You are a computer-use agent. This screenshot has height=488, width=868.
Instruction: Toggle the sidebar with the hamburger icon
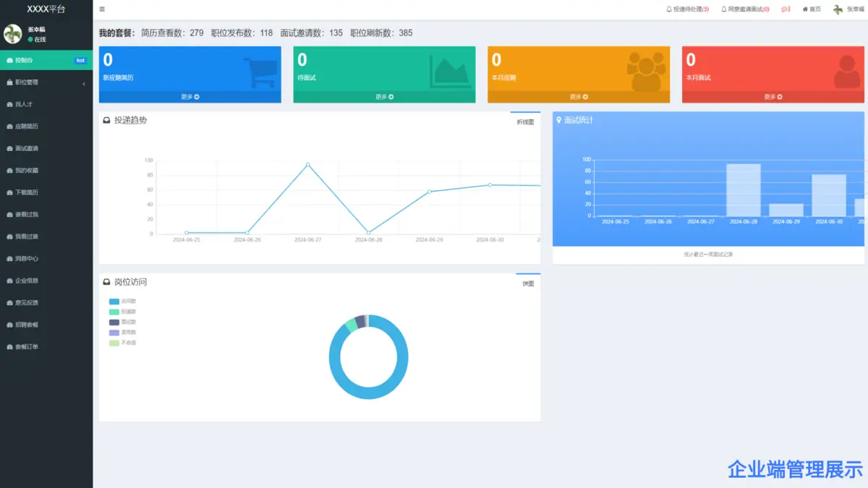pyautogui.click(x=102, y=9)
